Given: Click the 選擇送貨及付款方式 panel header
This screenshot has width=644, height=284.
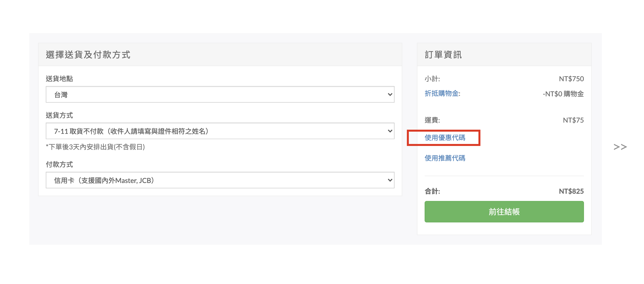Looking at the screenshot, I should 88,54.
